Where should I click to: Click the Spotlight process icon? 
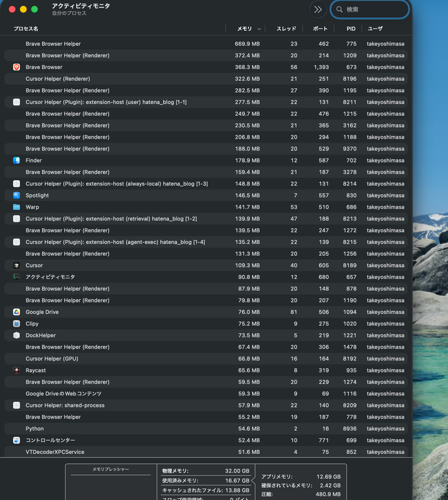[x=16, y=195]
